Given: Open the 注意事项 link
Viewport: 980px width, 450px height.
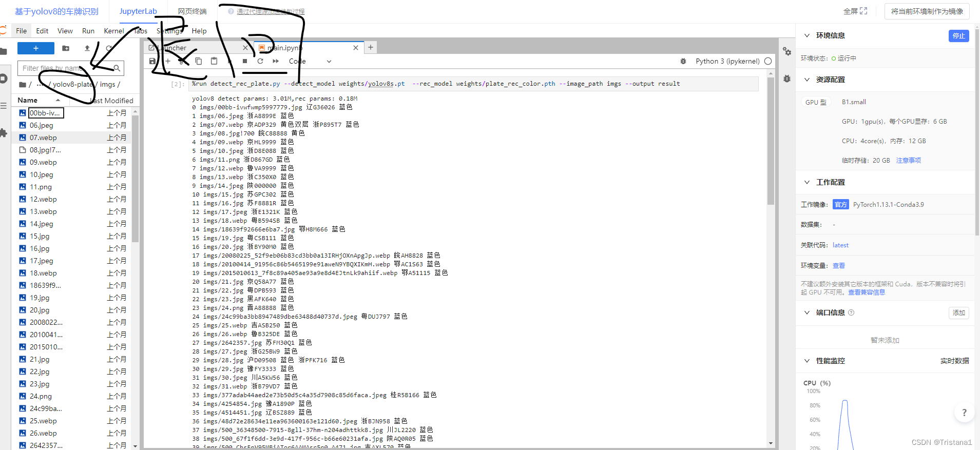Looking at the screenshot, I should [x=908, y=161].
